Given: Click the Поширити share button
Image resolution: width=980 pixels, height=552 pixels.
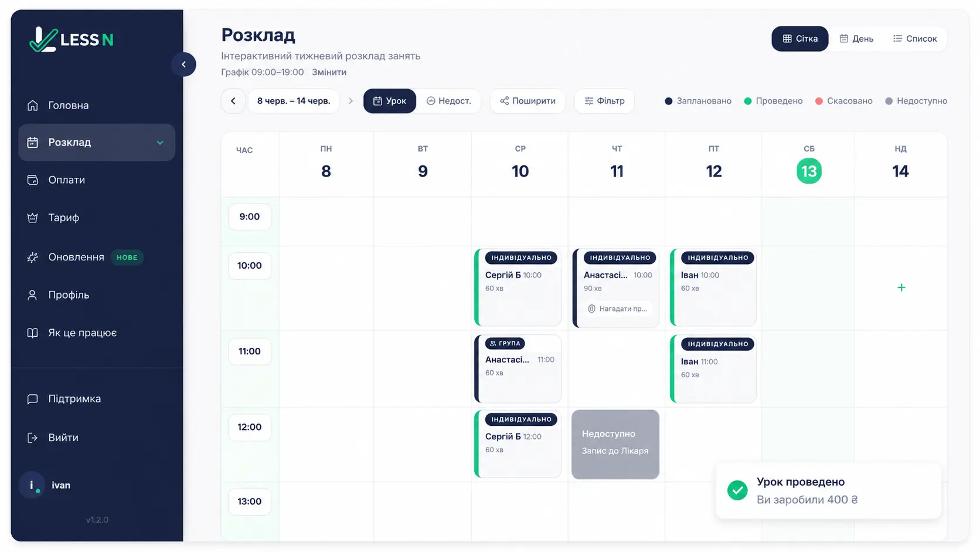Looking at the screenshot, I should point(528,101).
